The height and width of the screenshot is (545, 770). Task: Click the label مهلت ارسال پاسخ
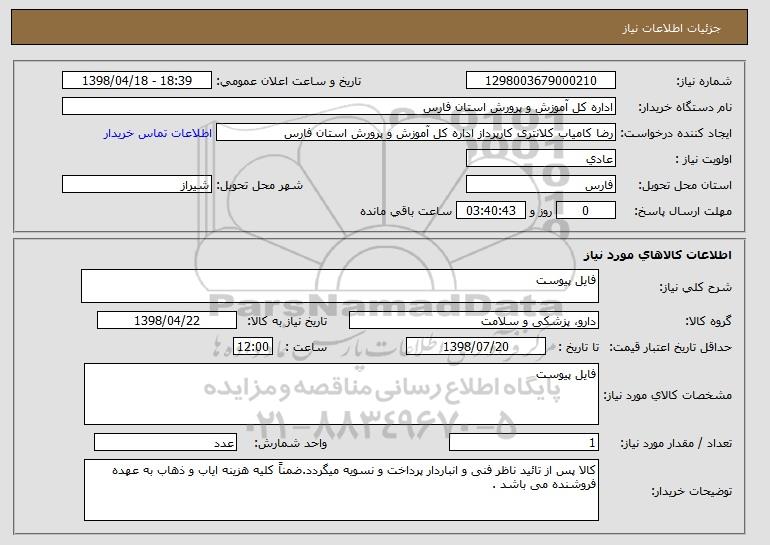[x=683, y=212]
